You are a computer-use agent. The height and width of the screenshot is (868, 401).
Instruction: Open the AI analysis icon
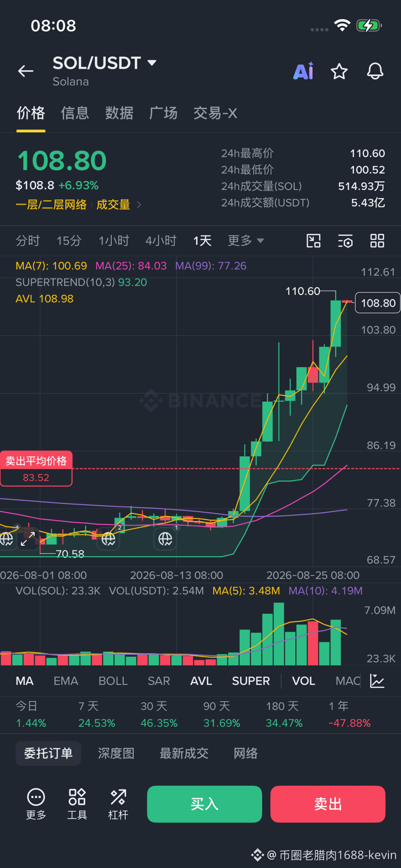304,71
